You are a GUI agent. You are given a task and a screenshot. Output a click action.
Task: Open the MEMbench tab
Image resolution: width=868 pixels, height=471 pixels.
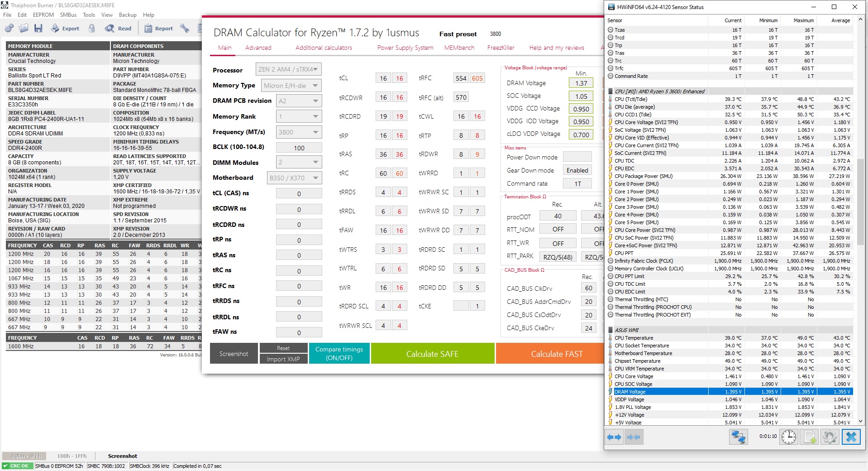pos(459,48)
